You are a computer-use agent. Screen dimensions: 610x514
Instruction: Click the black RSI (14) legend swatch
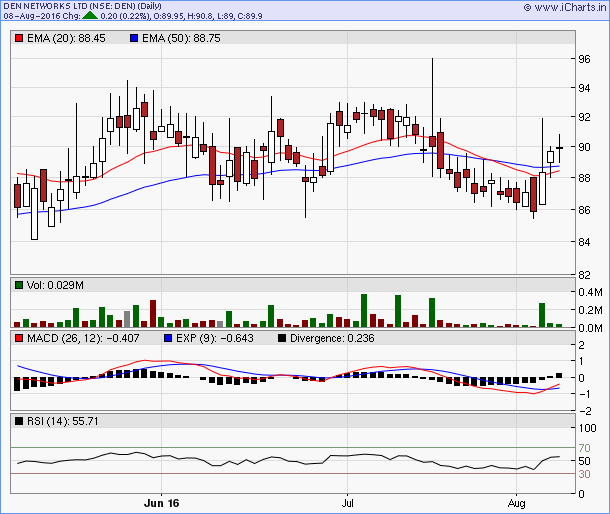(19, 421)
